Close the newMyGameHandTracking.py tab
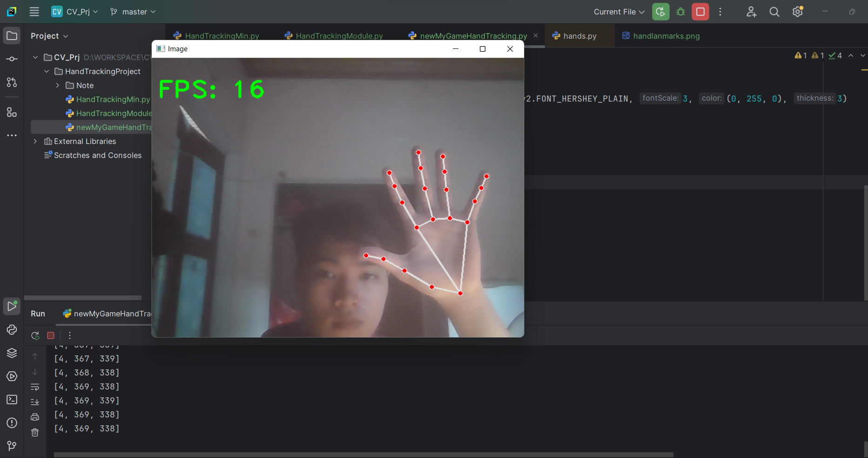 point(536,35)
